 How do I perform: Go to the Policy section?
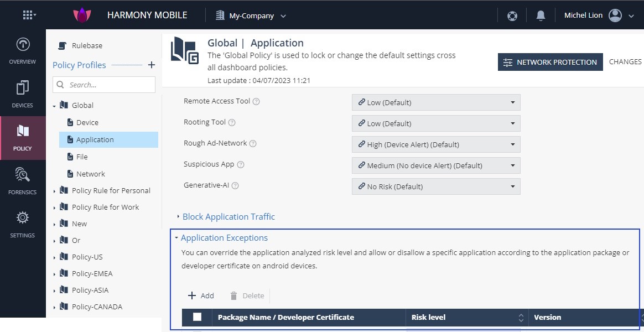(23, 138)
